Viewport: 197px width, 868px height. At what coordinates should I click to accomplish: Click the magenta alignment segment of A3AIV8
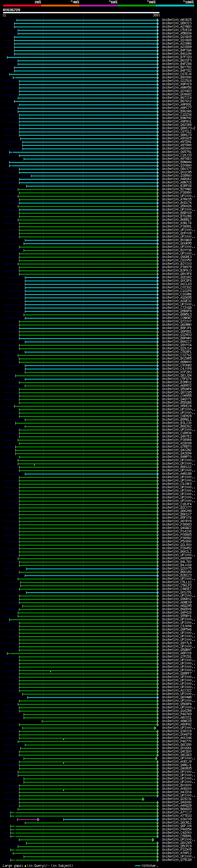28,819
